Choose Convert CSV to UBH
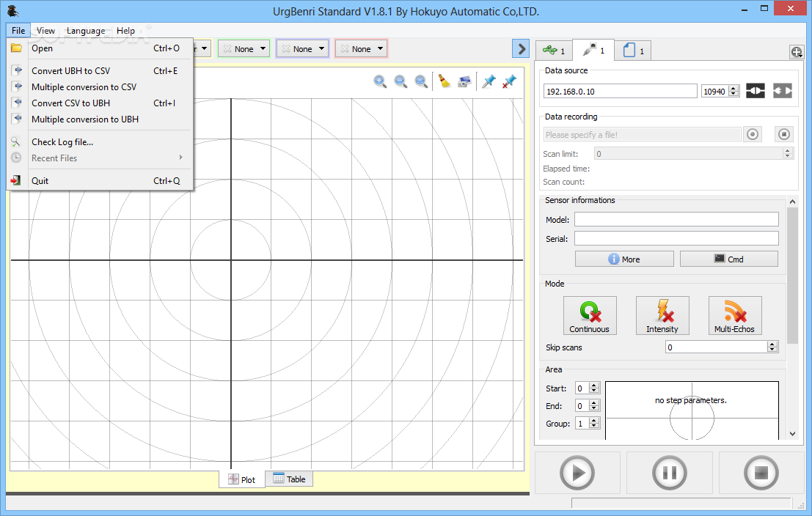The image size is (812, 516). pyautogui.click(x=100, y=103)
